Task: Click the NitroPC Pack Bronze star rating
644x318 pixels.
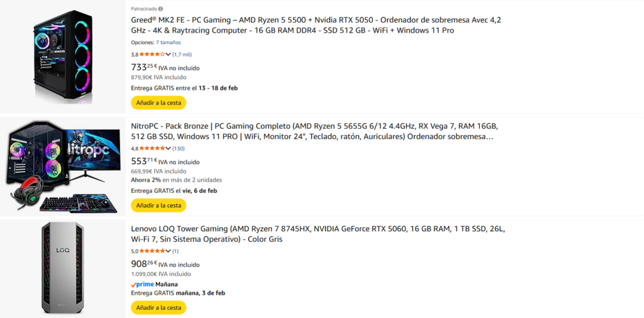Action: 152,149
